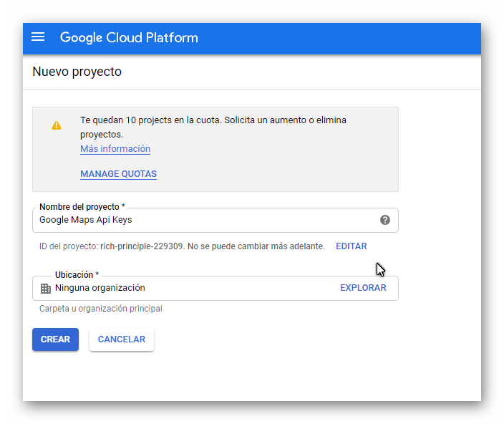This screenshot has width=504, height=424.
Task: Open the Más información link
Action: [x=115, y=149]
